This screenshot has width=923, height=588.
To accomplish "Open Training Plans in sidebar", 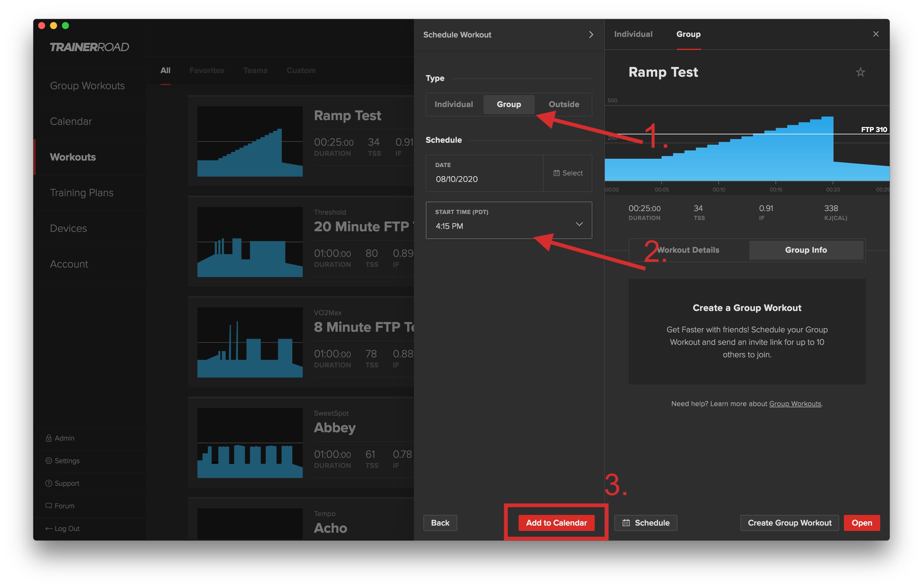I will (90, 193).
